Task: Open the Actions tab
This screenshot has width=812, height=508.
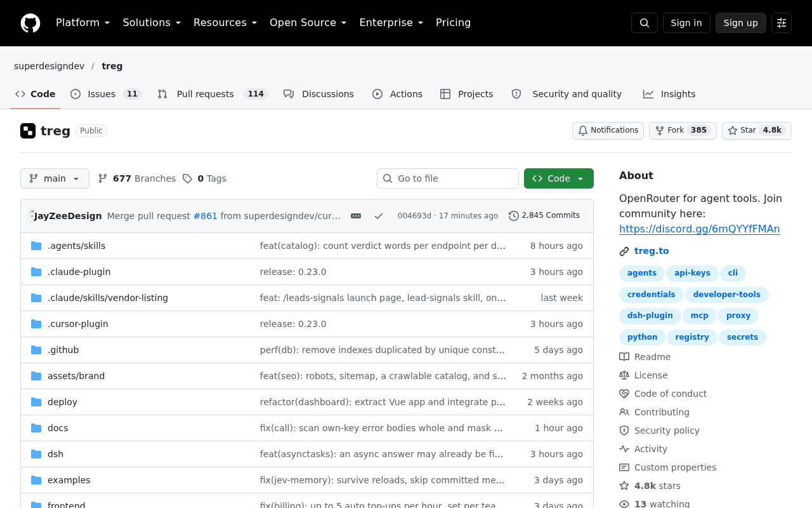Action: point(397,94)
